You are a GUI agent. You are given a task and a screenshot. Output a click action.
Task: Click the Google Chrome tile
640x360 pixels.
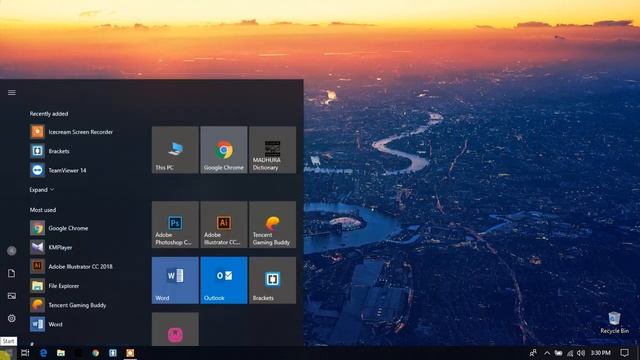coord(224,150)
